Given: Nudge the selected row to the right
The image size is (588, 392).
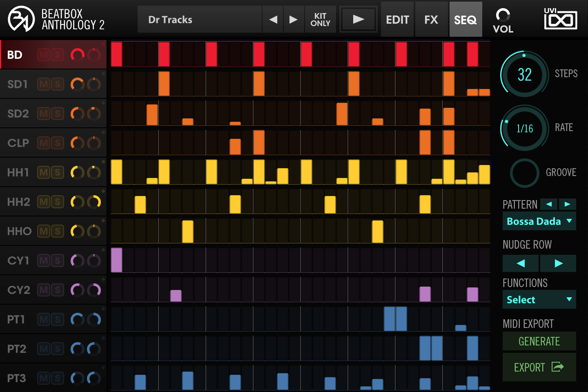Looking at the screenshot, I should (558, 263).
